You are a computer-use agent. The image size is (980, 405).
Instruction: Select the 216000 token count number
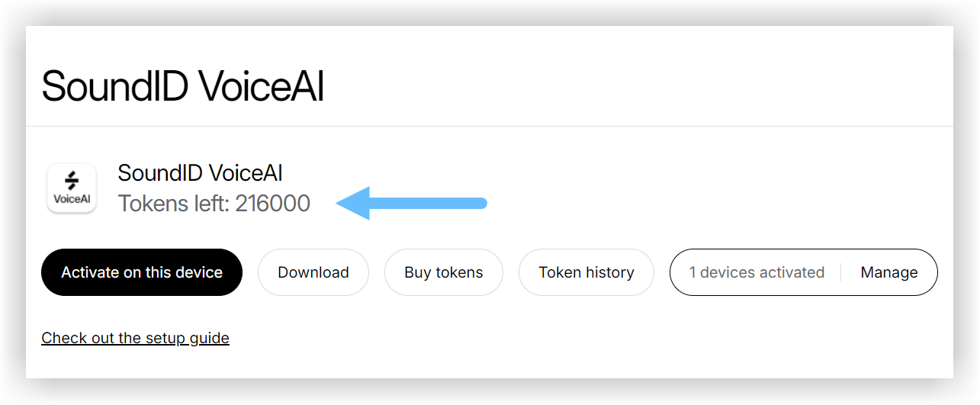point(273,204)
